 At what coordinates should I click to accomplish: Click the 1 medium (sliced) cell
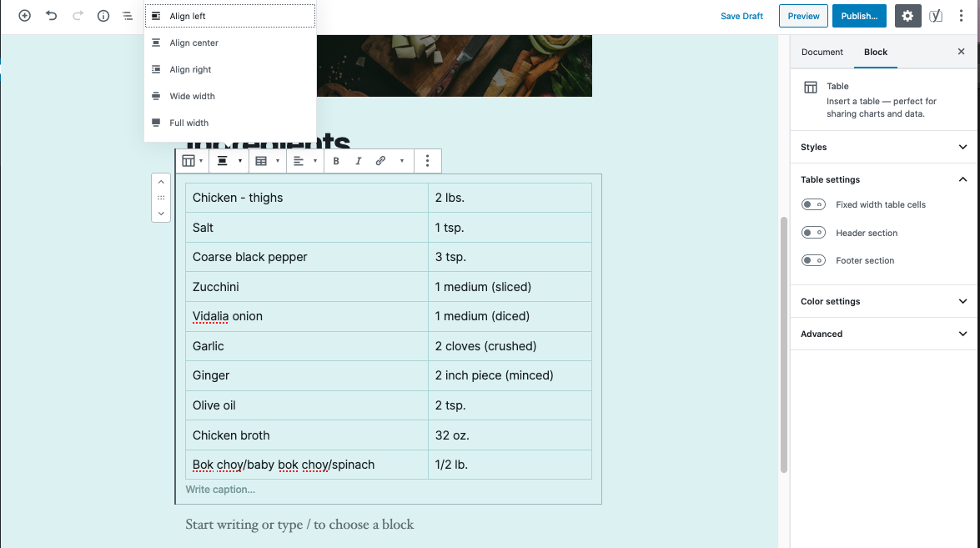pos(510,287)
